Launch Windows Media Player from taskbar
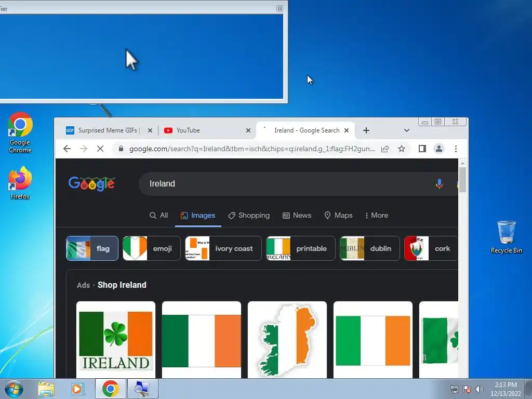The width and height of the screenshot is (532, 399). (77, 389)
